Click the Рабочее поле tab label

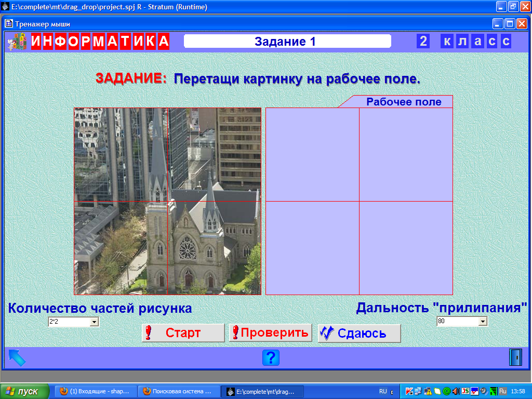coord(404,102)
